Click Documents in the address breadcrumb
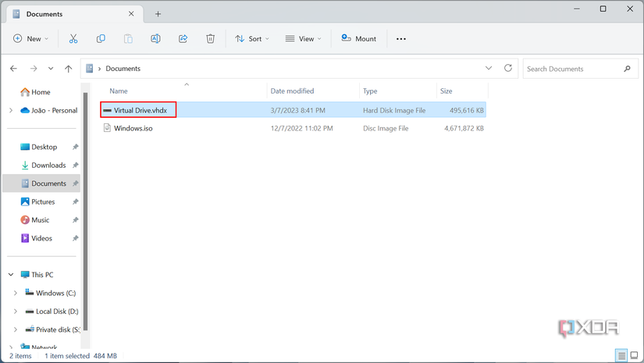This screenshot has height=363, width=644. click(x=123, y=69)
